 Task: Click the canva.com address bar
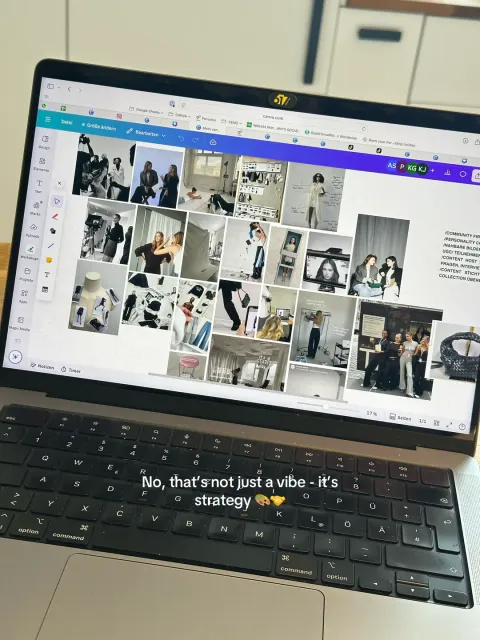(273, 117)
